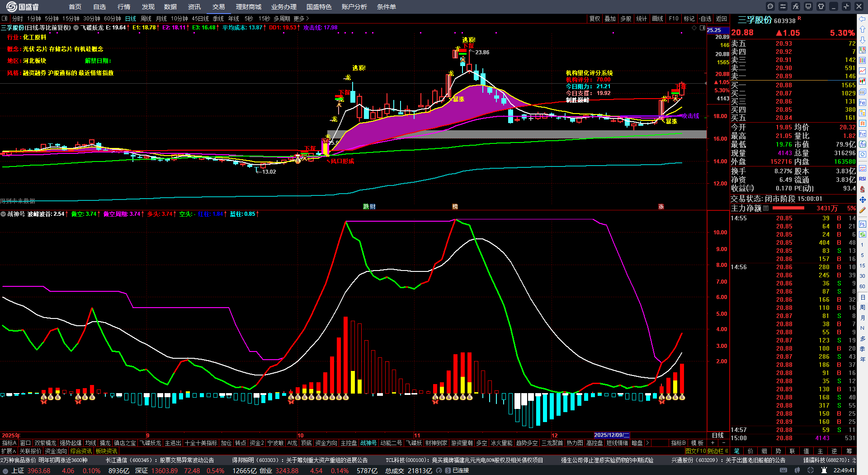Click the crosshair target icon in status bar

coord(811,470)
